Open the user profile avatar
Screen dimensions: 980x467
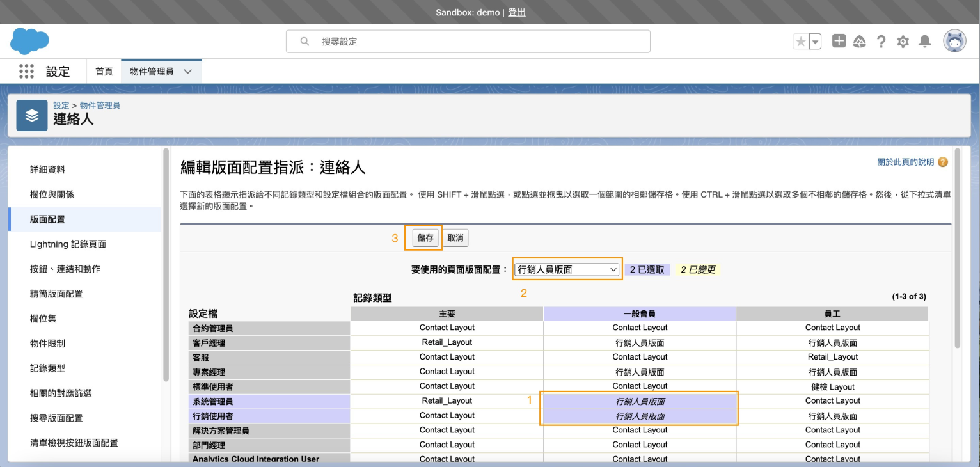coord(954,42)
